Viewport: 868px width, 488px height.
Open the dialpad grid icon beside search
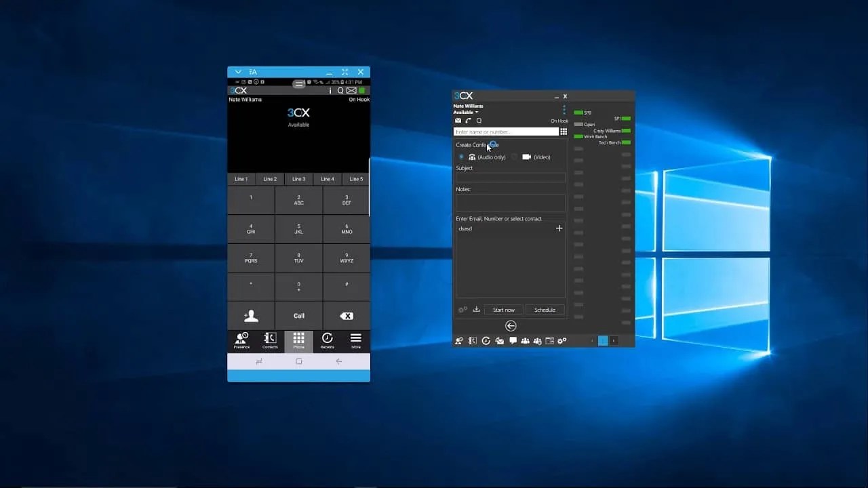[564, 131]
